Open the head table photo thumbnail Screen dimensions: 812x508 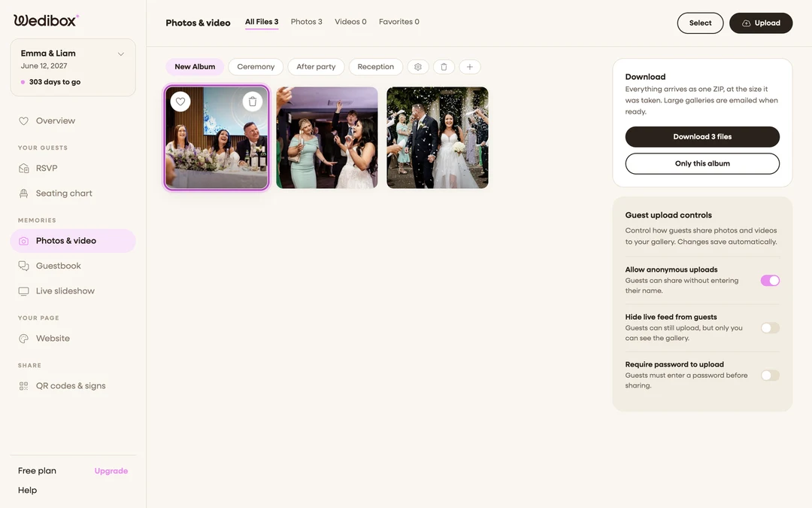point(217,138)
